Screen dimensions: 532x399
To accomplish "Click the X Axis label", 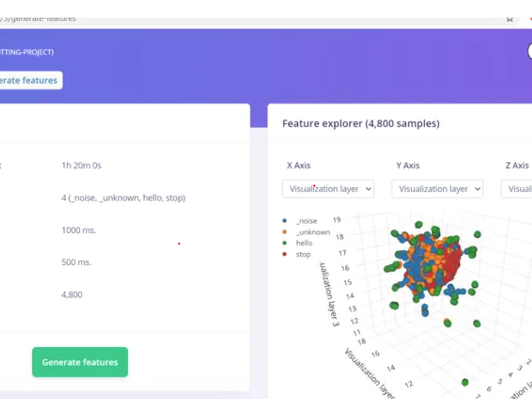I will [x=298, y=165].
